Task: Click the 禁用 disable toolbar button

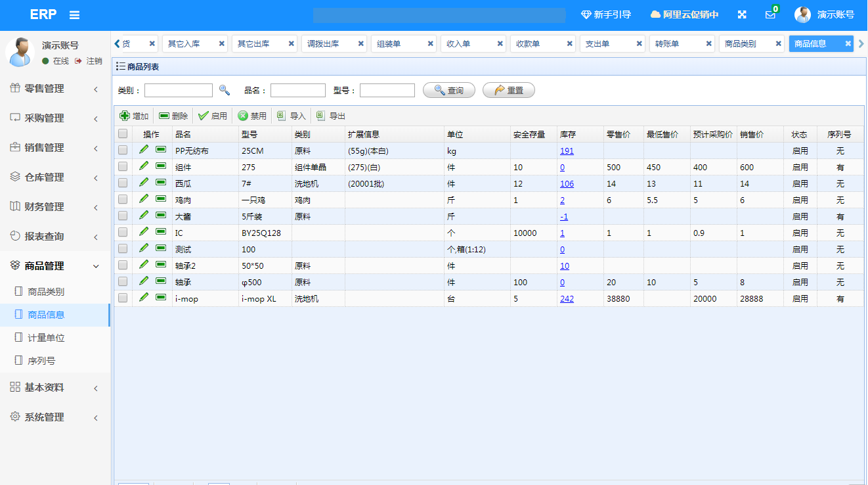Action: [x=252, y=116]
